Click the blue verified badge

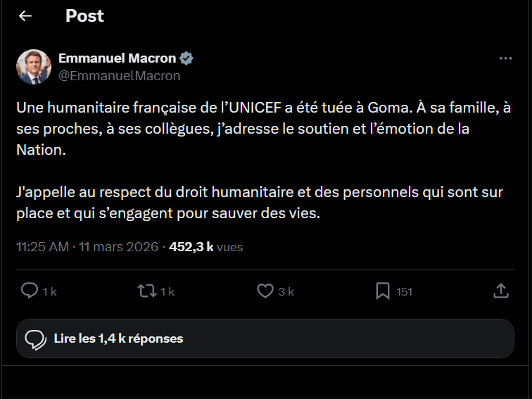point(187,58)
